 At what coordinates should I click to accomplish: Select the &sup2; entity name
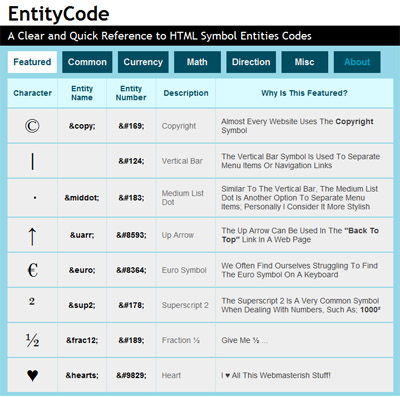(82, 305)
